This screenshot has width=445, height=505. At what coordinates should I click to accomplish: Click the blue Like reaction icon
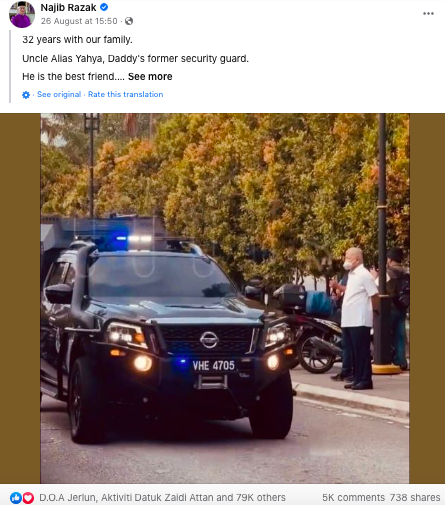[x=16, y=498]
